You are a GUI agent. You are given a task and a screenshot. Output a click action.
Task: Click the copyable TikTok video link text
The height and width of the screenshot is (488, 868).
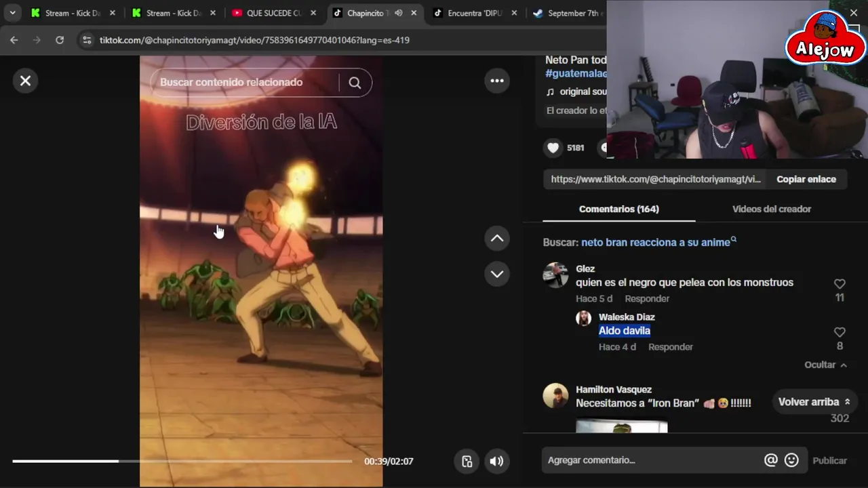[x=656, y=179]
